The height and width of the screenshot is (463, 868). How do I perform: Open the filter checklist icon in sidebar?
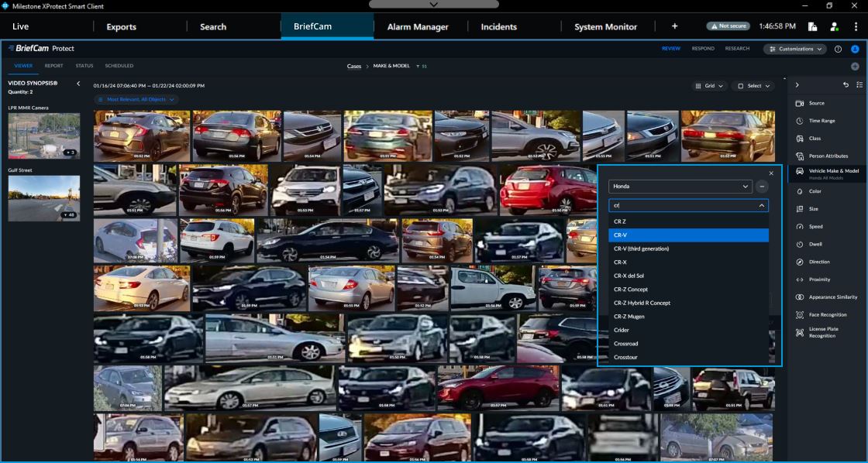(x=859, y=84)
